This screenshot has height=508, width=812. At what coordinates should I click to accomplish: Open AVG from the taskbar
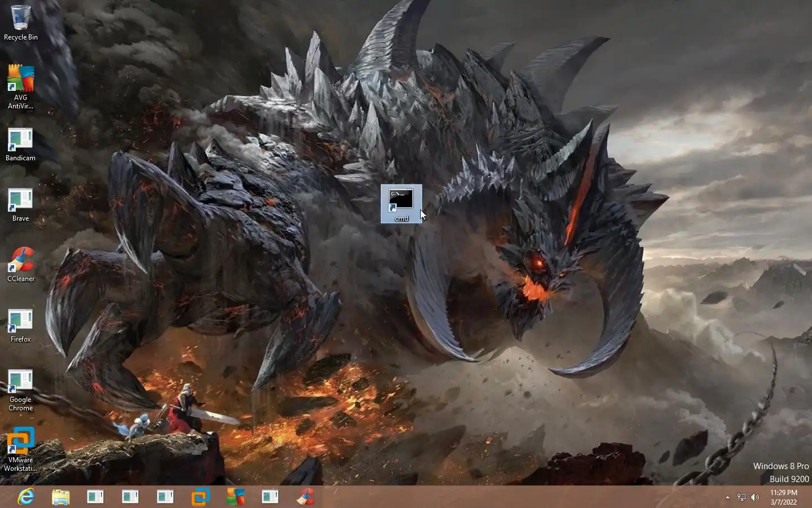235,497
